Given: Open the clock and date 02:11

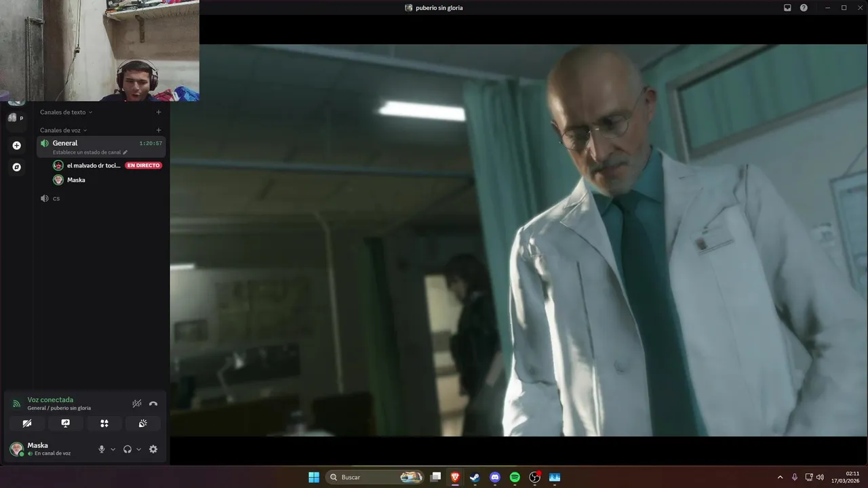Looking at the screenshot, I should click(845, 477).
